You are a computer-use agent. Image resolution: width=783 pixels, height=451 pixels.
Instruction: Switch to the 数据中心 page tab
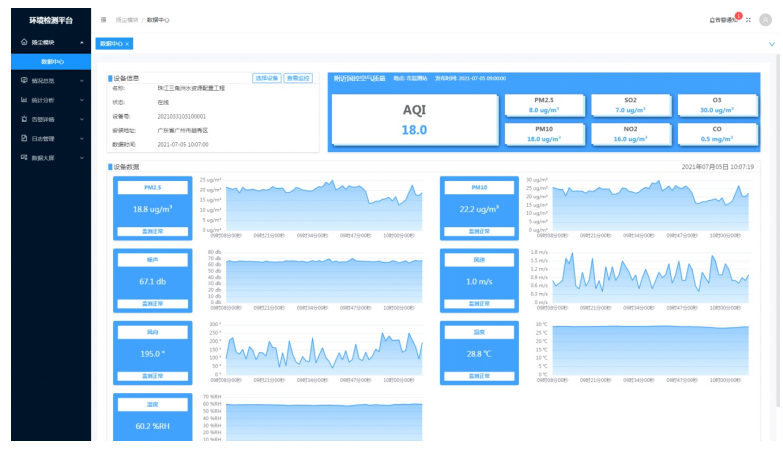[x=109, y=44]
